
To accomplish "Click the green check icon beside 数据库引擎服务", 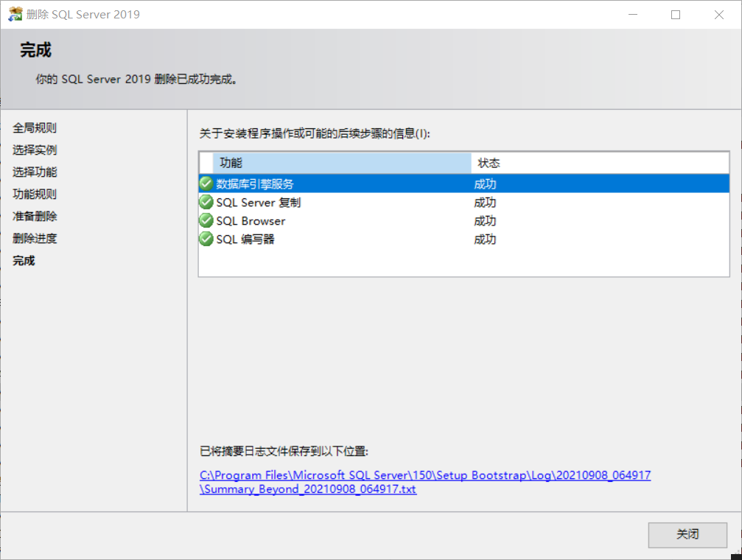I will 206,183.
